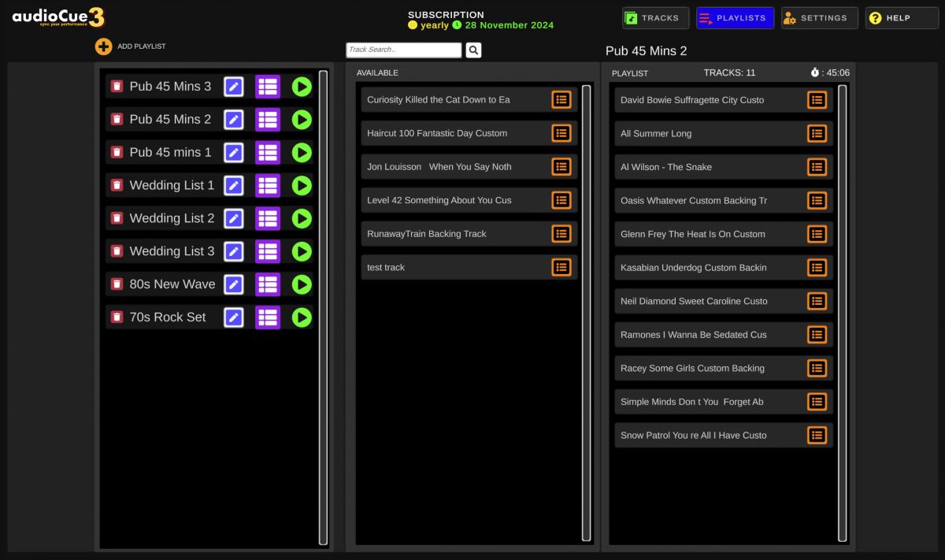Click the track search magnifier icon
945x560 pixels.
point(472,50)
